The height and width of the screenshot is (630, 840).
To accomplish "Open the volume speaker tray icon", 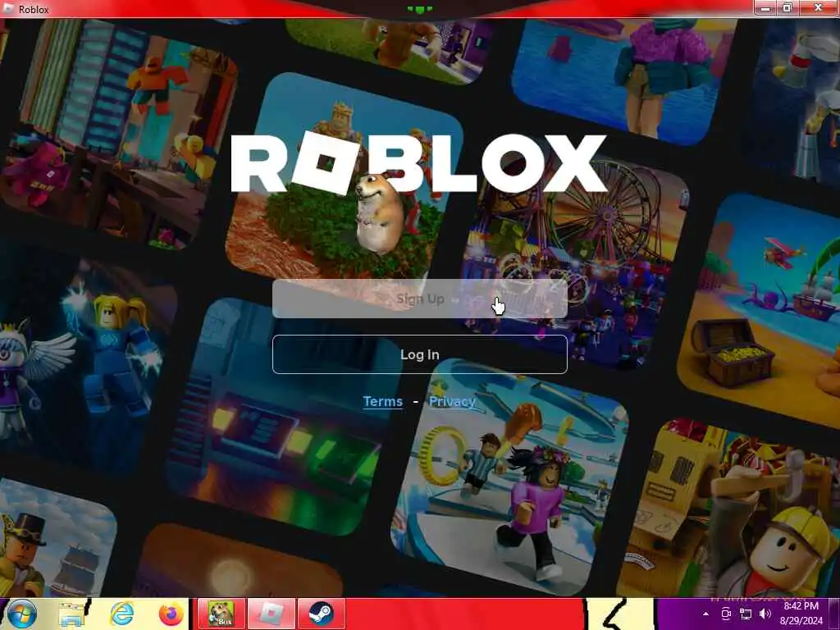I will point(765,614).
